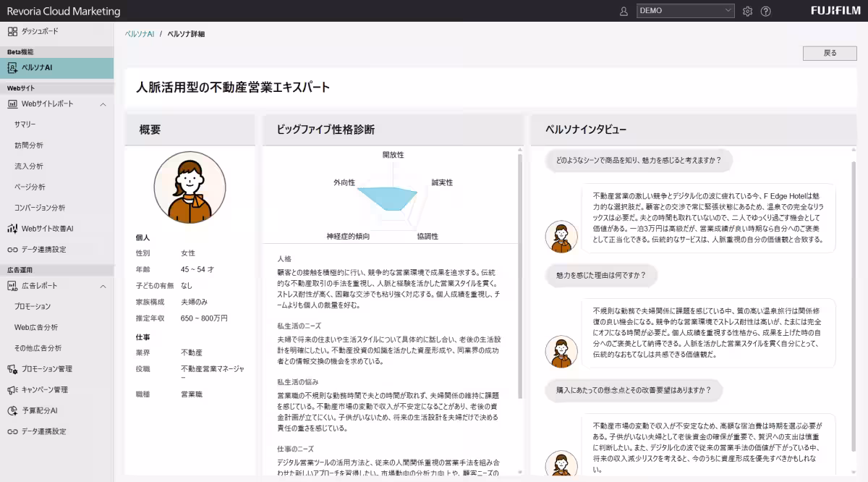Click the persona avatar portrait in 概要 panel
This screenshot has width=868, height=482.
point(190,187)
